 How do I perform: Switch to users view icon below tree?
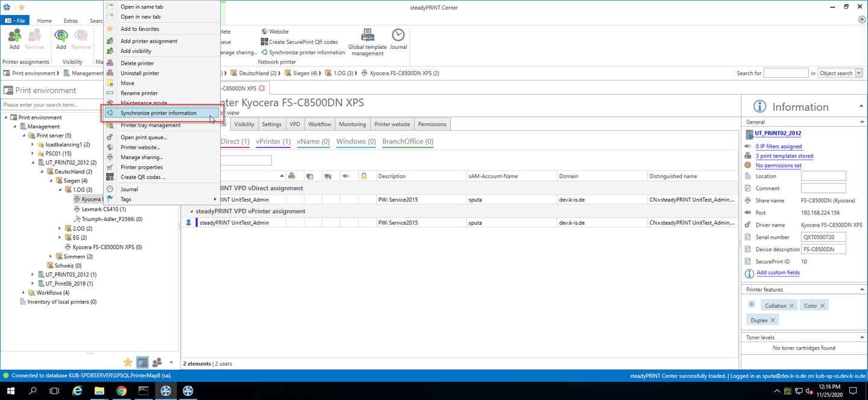click(x=157, y=362)
